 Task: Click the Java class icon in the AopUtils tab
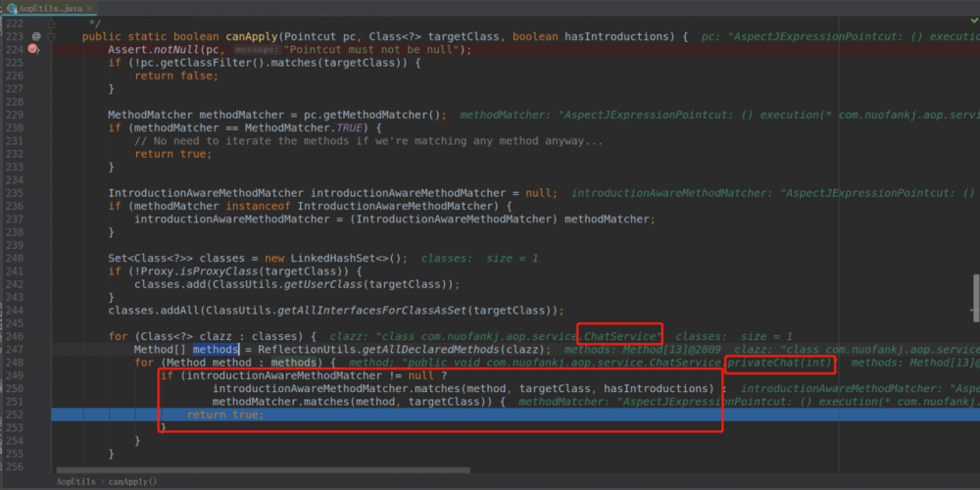(x=12, y=8)
